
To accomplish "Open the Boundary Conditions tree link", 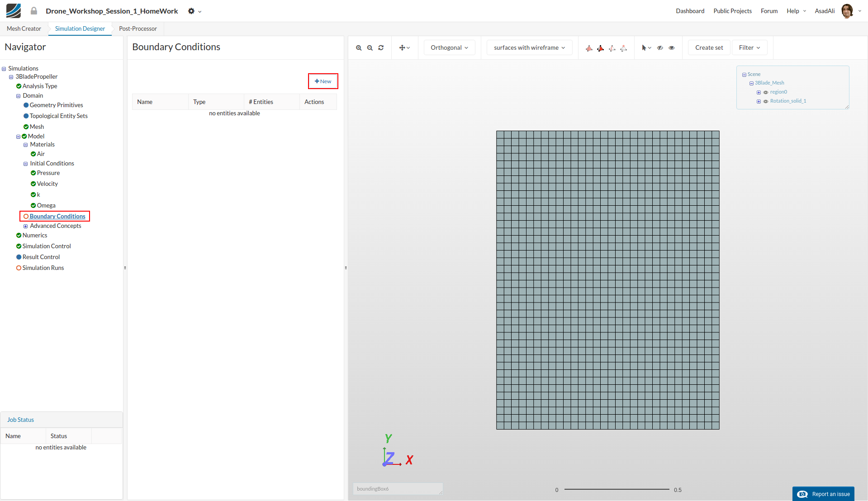I will click(57, 217).
